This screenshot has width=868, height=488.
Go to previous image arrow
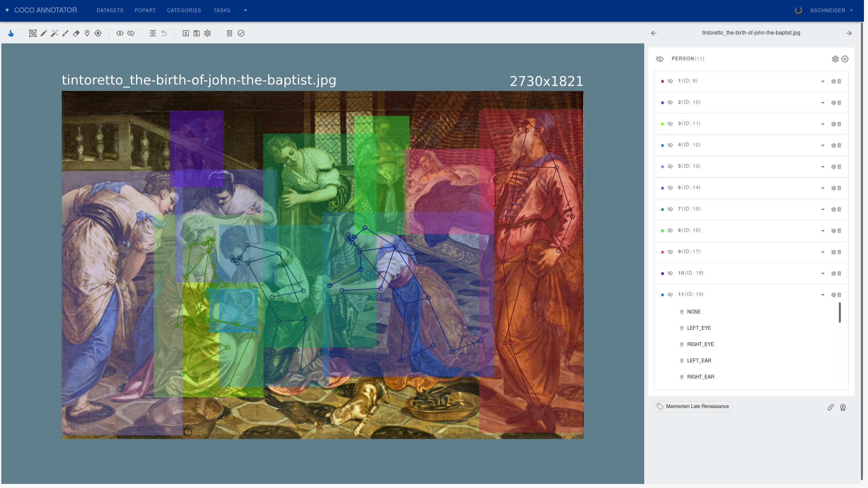(654, 33)
